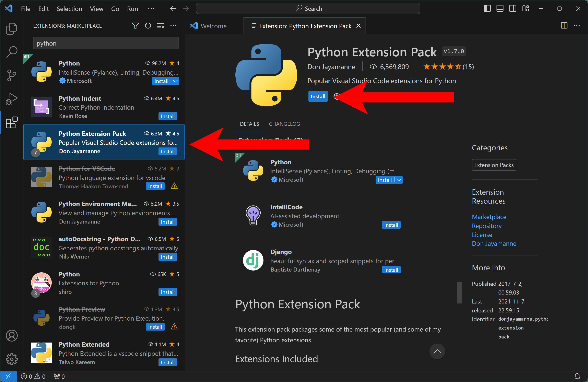This screenshot has height=382, width=588.
Task: Click the extensions search box containing python
Action: pyautogui.click(x=106, y=43)
